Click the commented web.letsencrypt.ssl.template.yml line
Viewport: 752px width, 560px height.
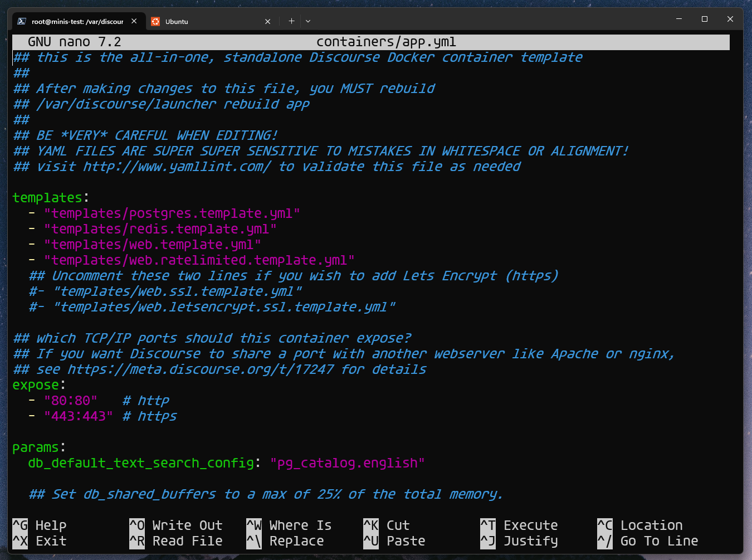pyautogui.click(x=212, y=307)
